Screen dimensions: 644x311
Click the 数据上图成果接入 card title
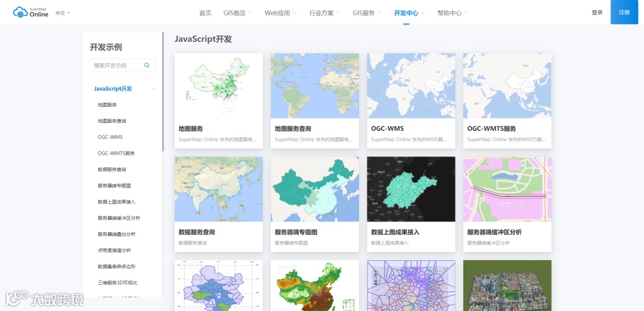[x=395, y=232]
